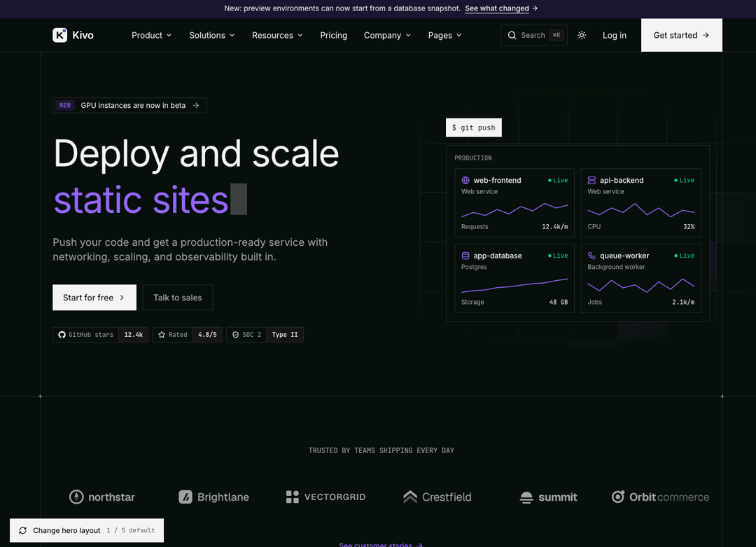Click the search magnifier icon
The height and width of the screenshot is (547, 756).
[x=512, y=35]
